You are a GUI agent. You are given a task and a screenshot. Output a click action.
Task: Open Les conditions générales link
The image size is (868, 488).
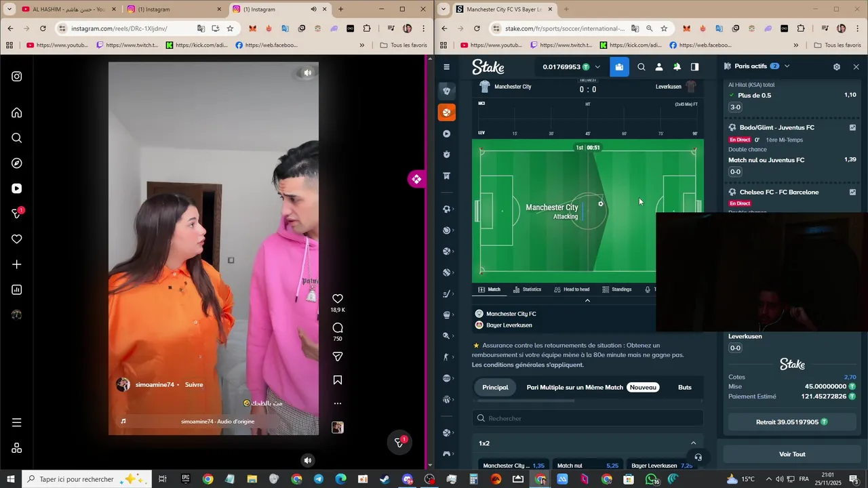click(x=528, y=365)
